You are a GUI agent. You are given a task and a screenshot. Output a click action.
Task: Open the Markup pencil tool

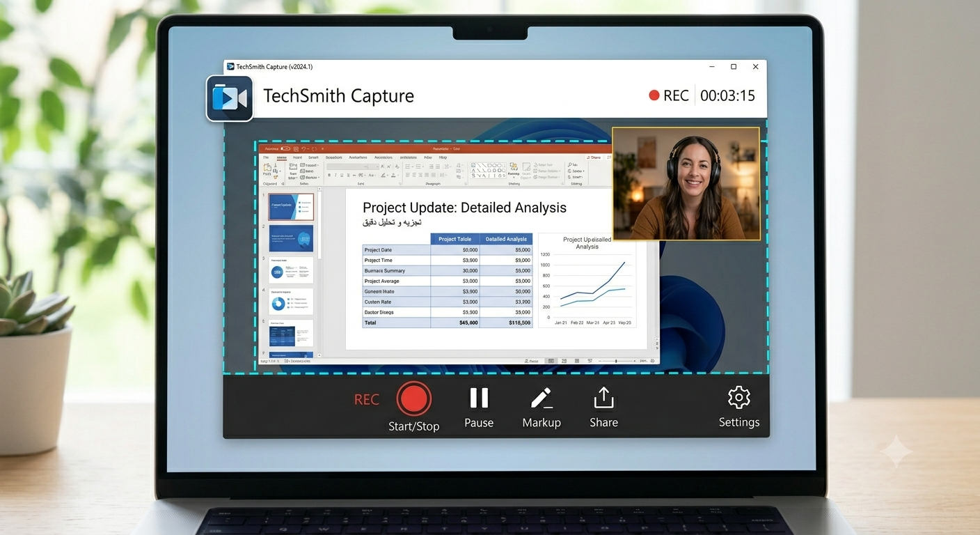[542, 398]
